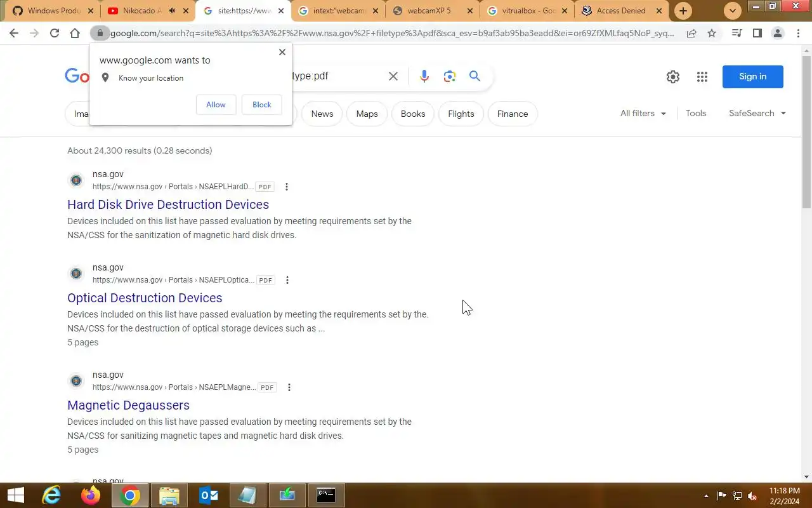Screen dimensions: 812x508
Task: Allow Google to know your location
Action: (x=216, y=105)
